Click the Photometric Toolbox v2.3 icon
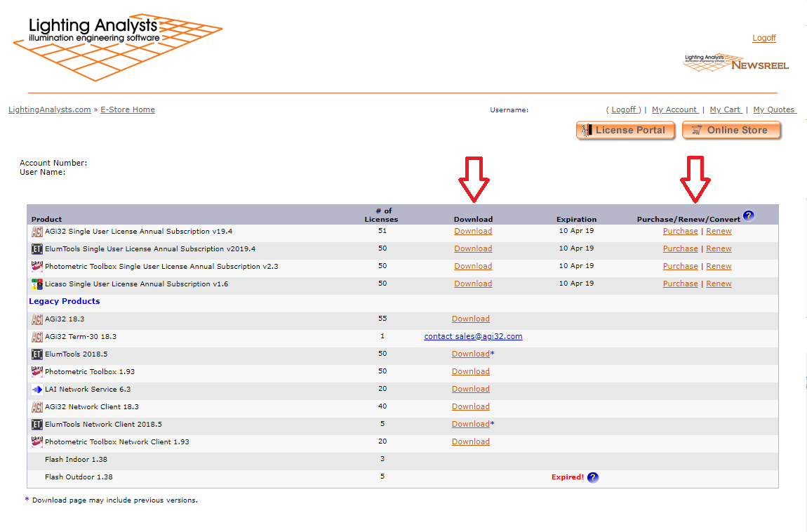 point(37,267)
